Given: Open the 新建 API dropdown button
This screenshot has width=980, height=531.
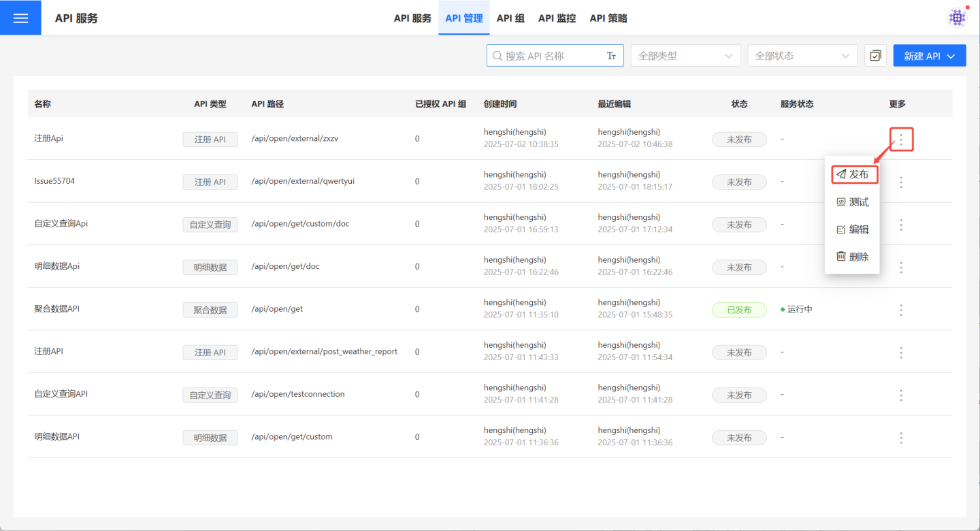Looking at the screenshot, I should (x=929, y=56).
